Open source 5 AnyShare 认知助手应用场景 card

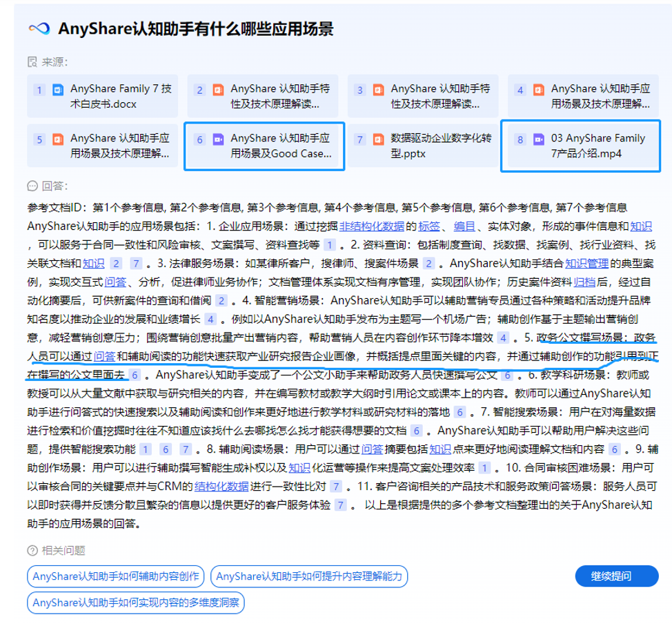click(103, 146)
